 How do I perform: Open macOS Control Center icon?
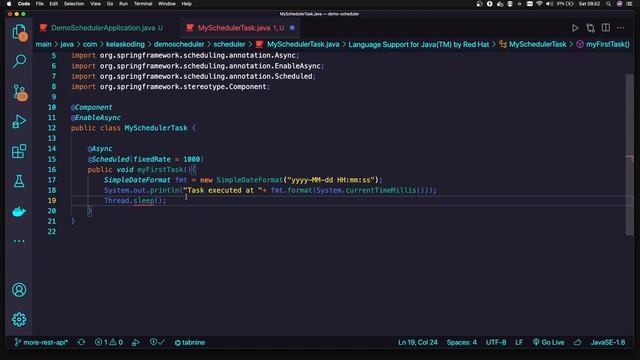click(x=629, y=4)
